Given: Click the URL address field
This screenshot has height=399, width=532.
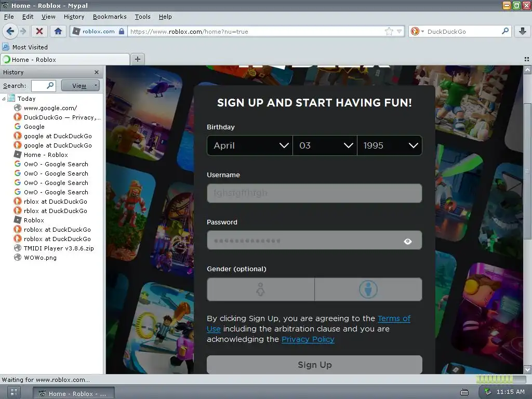Looking at the screenshot, I should (256, 32).
